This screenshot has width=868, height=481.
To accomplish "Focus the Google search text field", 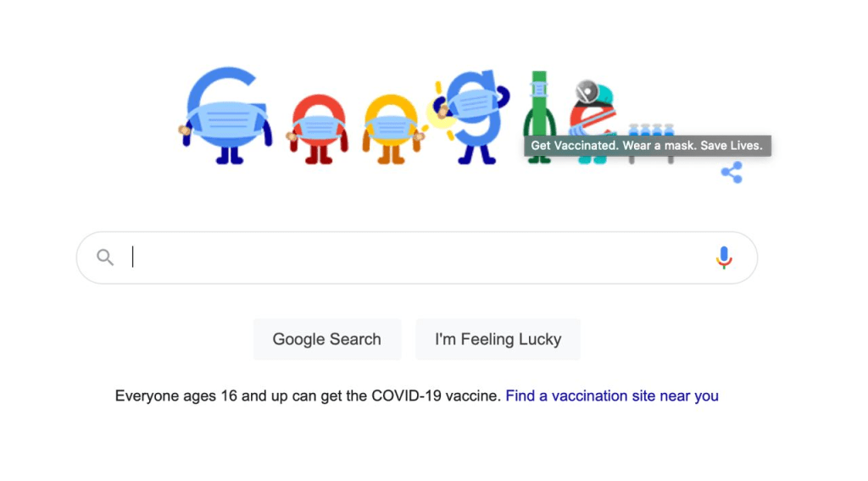I will click(x=415, y=257).
